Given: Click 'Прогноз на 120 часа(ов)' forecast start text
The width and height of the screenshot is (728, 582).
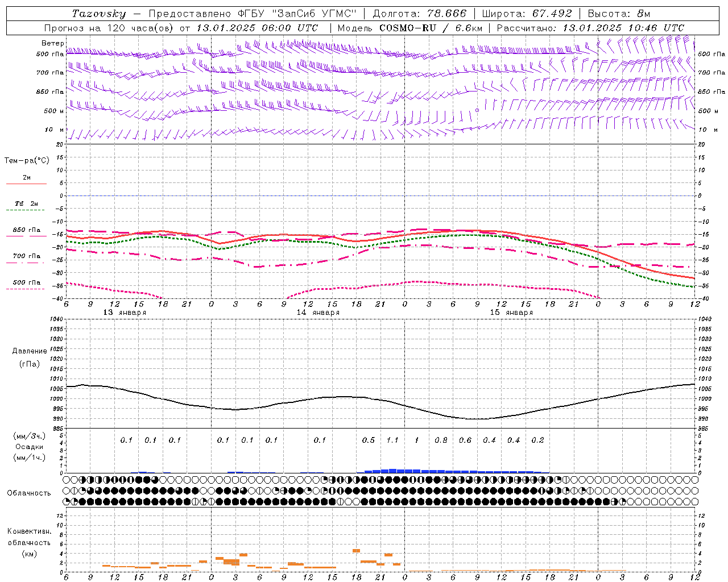Looking at the screenshot, I should [x=110, y=28].
